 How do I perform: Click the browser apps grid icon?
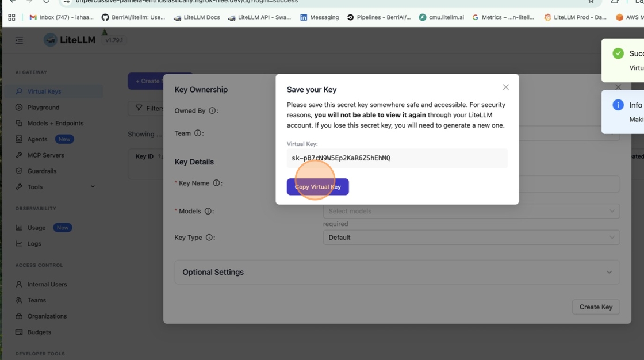click(11, 17)
